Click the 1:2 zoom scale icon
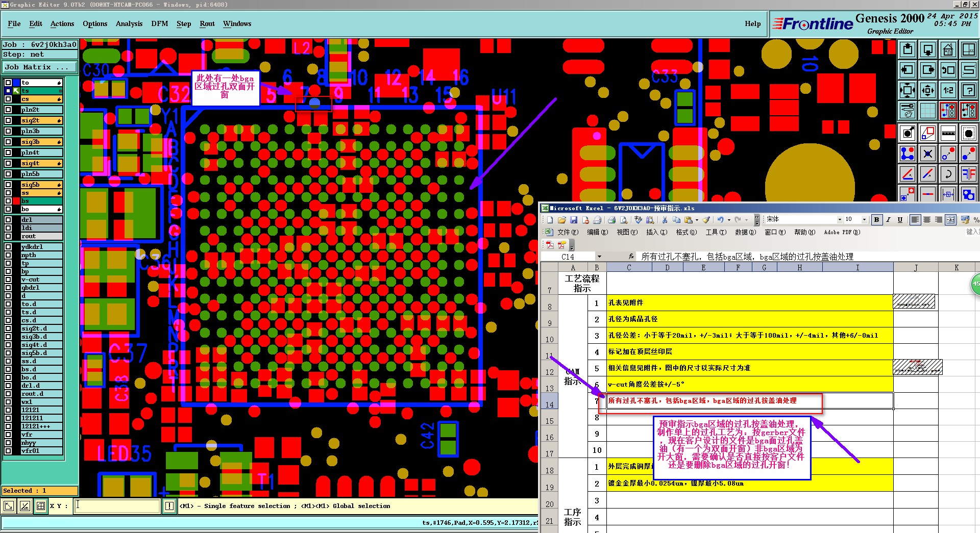 [948, 90]
